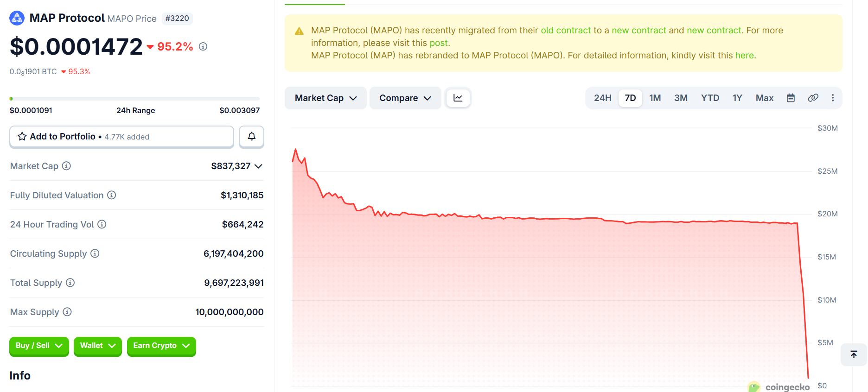868x392 pixels.
Task: Open the Wallet dropdown
Action: (x=98, y=346)
